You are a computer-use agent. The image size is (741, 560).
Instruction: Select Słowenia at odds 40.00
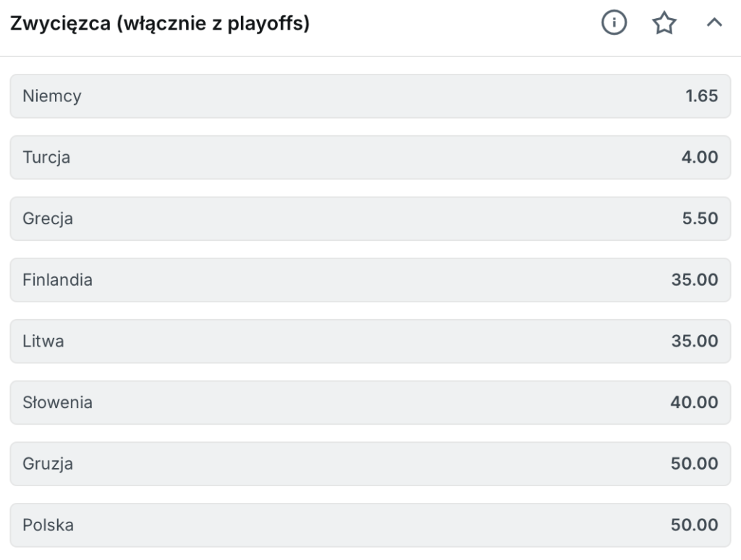pos(370,402)
